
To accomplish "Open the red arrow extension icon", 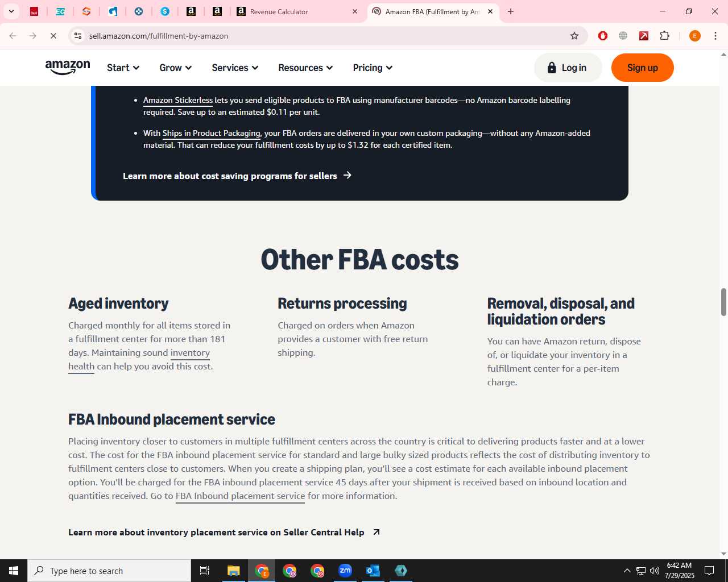I will click(x=644, y=36).
